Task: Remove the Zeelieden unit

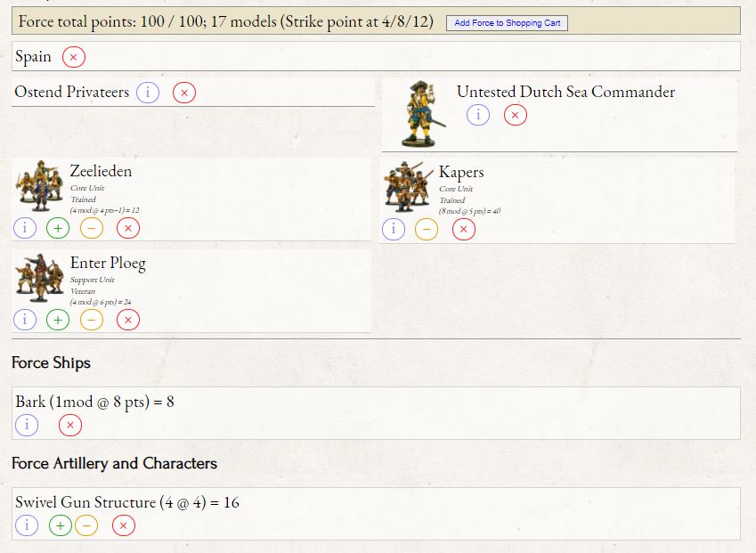Action: click(127, 228)
